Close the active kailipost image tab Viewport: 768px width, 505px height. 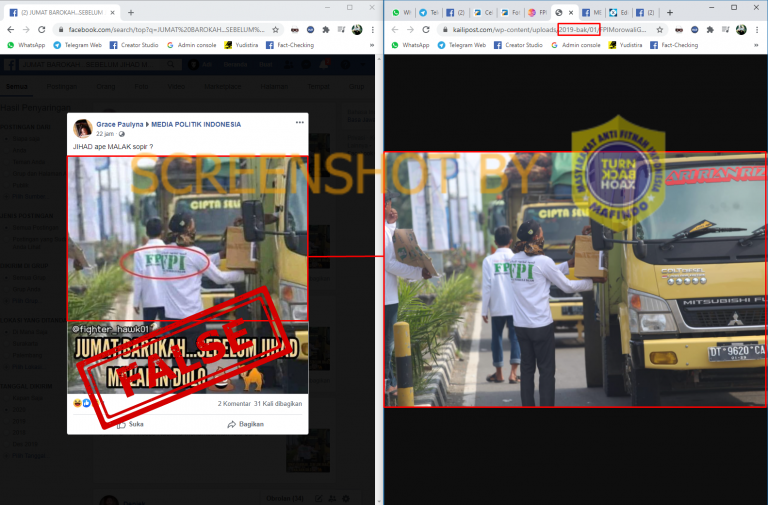(x=571, y=13)
